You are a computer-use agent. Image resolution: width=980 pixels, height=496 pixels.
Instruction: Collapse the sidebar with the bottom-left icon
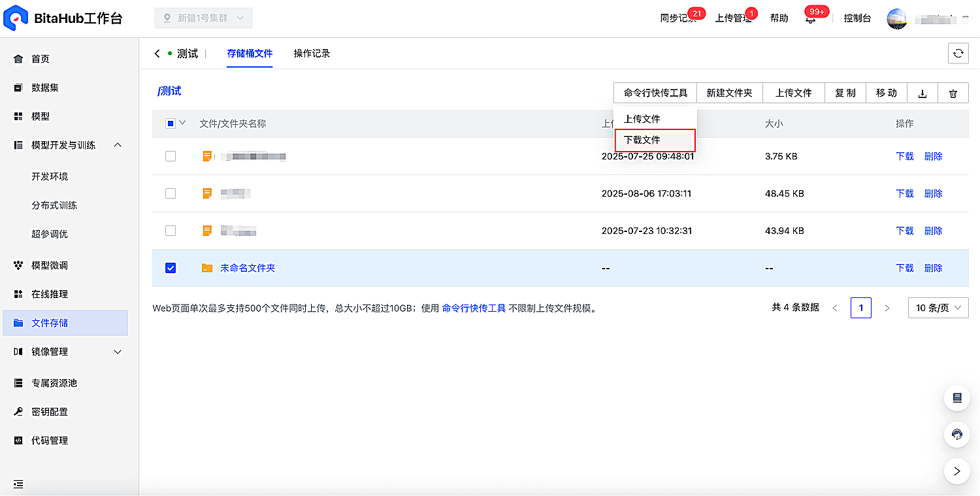pyautogui.click(x=18, y=484)
